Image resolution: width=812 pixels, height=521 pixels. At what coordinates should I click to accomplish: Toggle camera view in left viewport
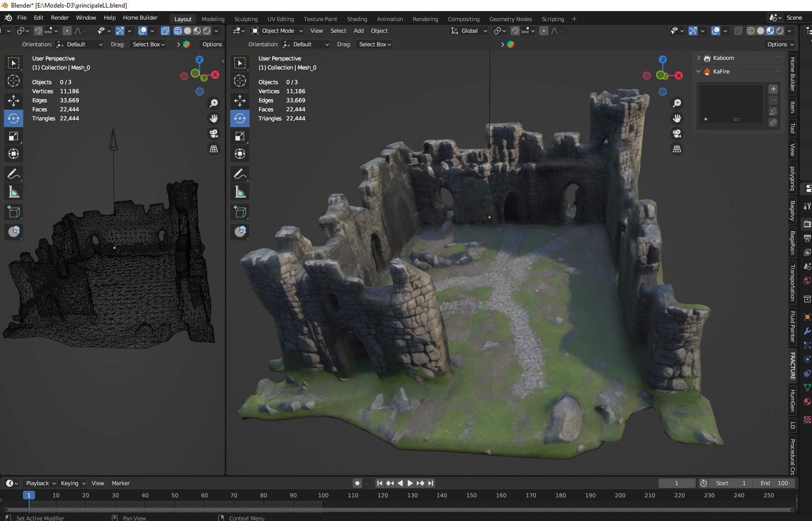214,134
